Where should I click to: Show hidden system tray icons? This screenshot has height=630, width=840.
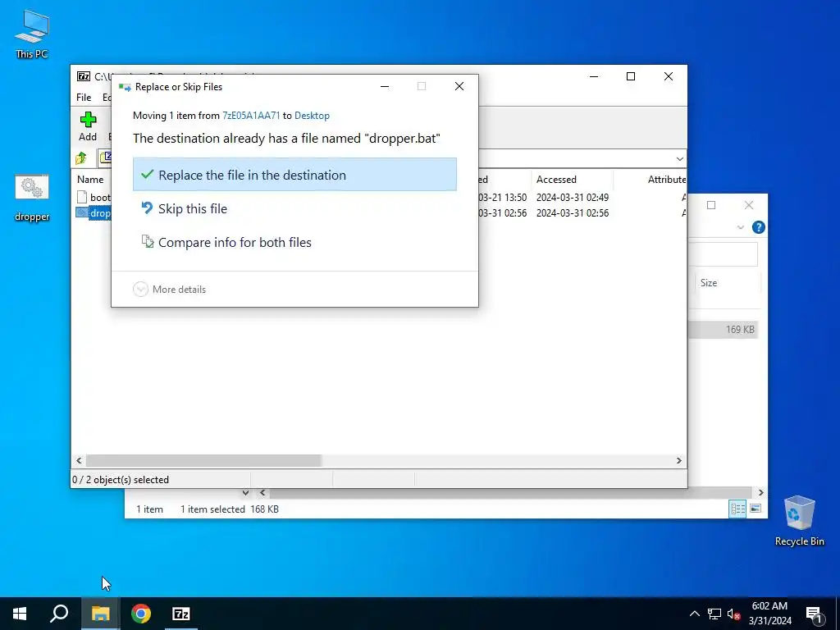[x=694, y=614]
